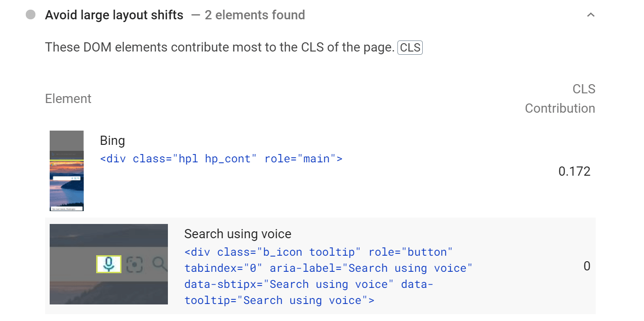
Task: Click the Bing element label
Action: (112, 140)
